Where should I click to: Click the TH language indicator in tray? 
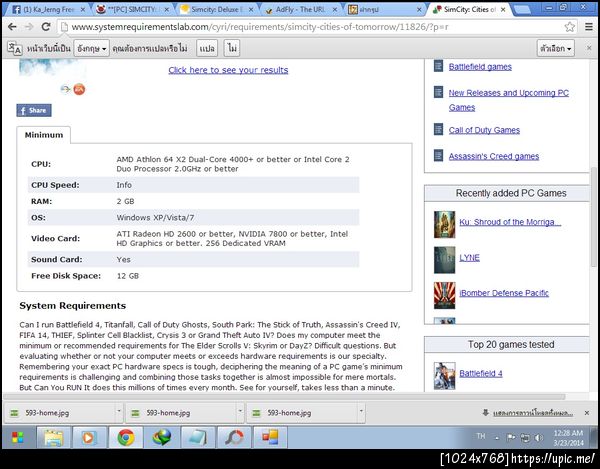pyautogui.click(x=481, y=436)
